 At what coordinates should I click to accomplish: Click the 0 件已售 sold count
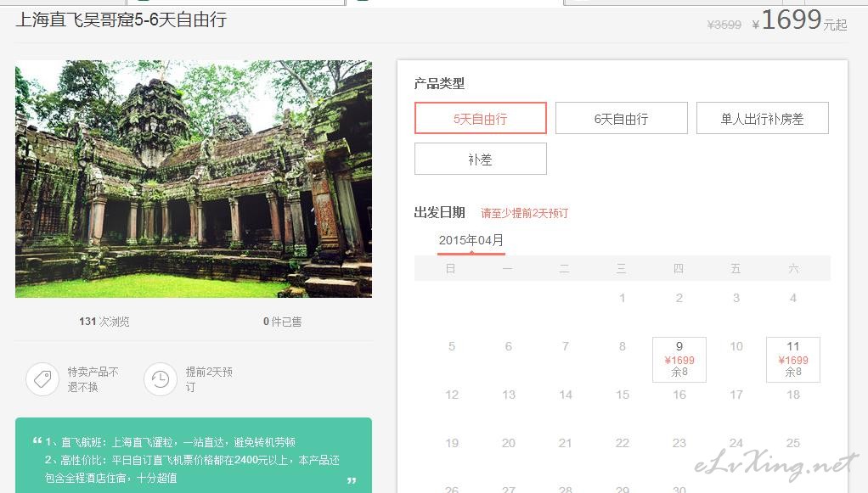pyautogui.click(x=282, y=322)
